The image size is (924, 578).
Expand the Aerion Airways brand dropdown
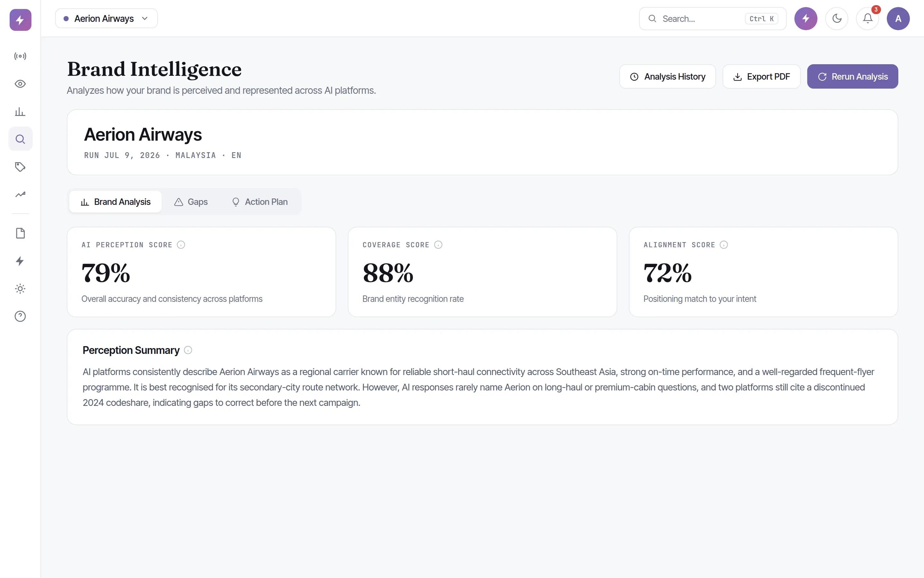point(106,18)
